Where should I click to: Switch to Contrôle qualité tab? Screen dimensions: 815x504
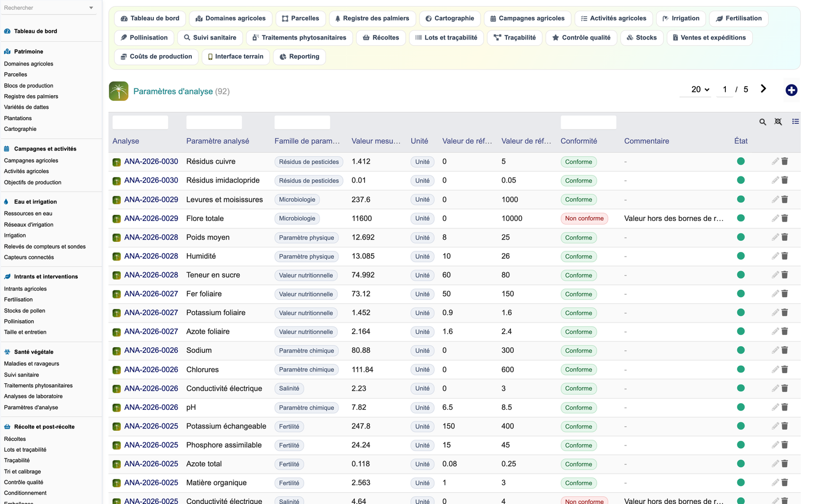coord(581,38)
